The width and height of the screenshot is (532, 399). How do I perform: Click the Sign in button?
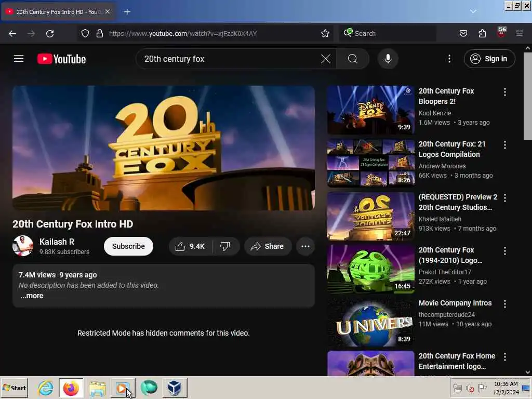tap(489, 59)
